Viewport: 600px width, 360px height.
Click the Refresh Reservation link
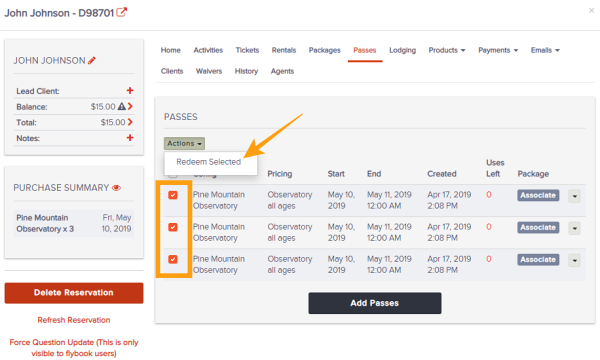tap(74, 320)
